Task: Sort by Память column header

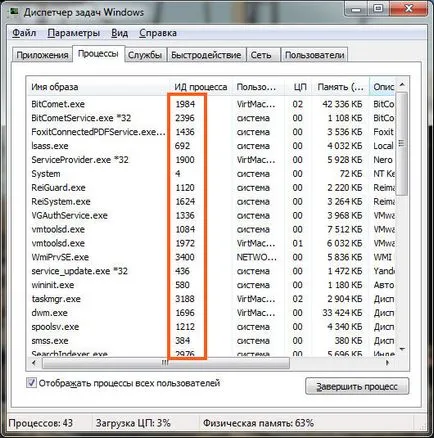Action: point(341,87)
